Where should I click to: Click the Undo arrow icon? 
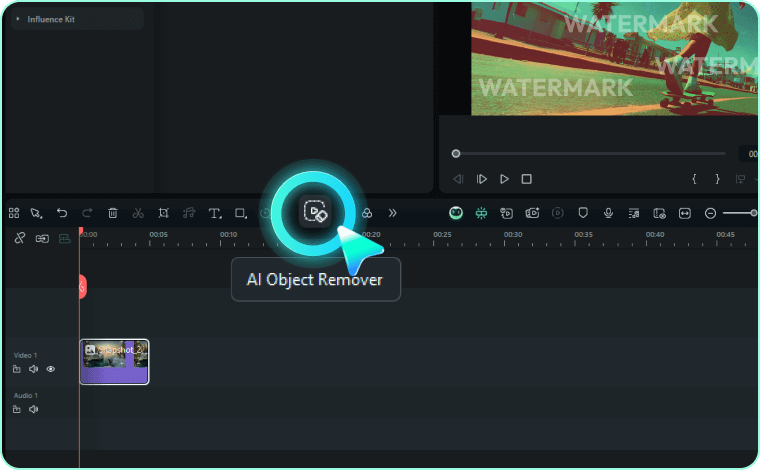pos(62,213)
